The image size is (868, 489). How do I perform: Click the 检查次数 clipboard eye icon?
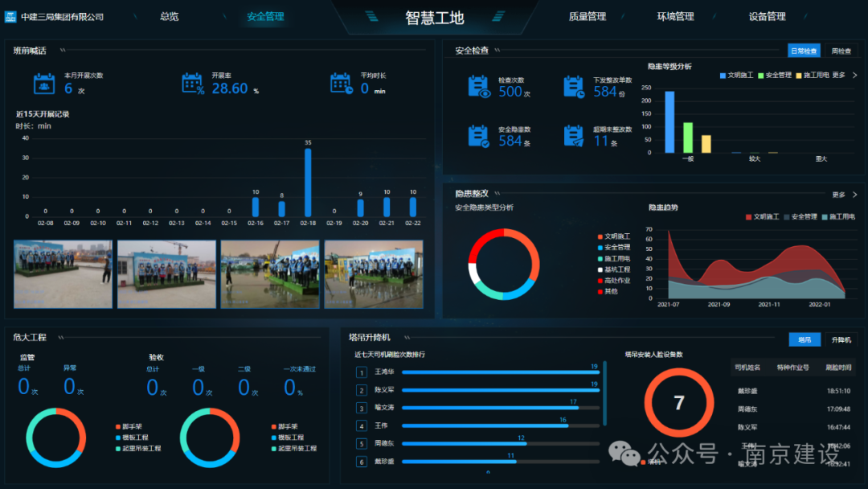click(479, 87)
